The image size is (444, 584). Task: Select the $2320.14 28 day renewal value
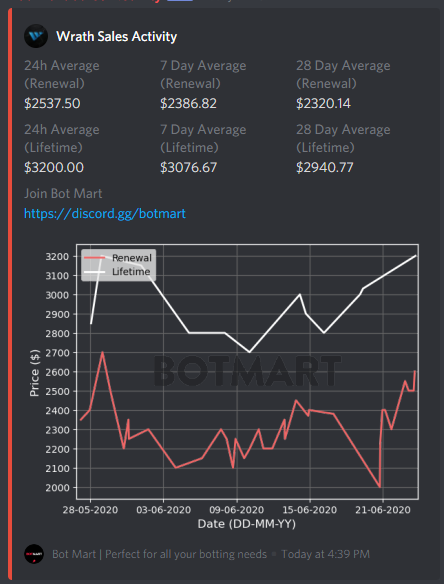323,103
